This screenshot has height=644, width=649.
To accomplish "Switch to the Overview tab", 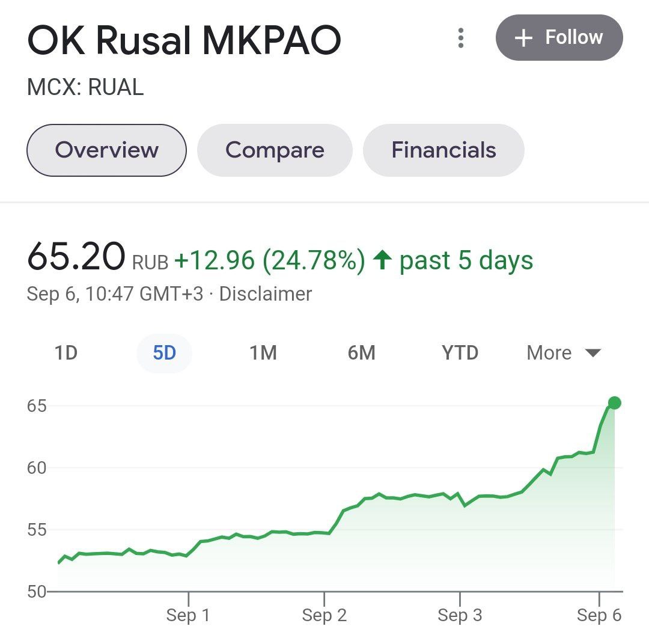I will point(106,150).
